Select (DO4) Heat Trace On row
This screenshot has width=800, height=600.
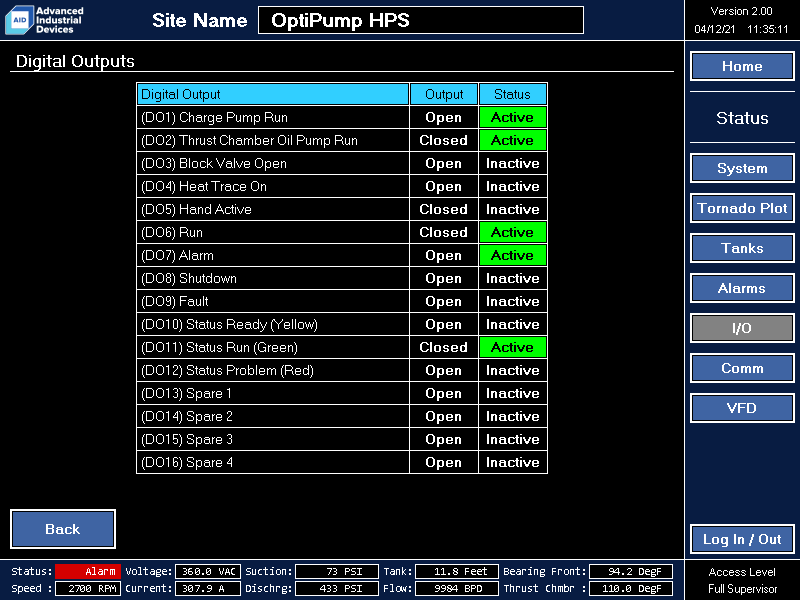pos(342,186)
